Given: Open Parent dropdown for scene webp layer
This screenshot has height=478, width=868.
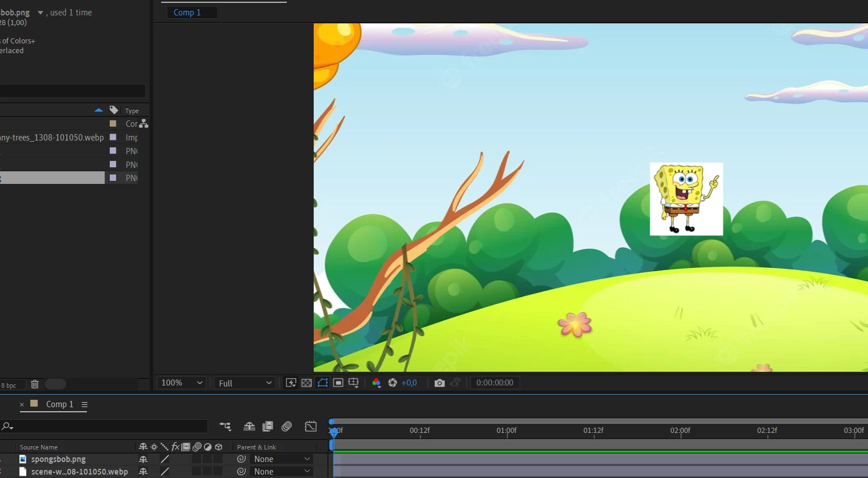Looking at the screenshot, I should [x=282, y=472].
